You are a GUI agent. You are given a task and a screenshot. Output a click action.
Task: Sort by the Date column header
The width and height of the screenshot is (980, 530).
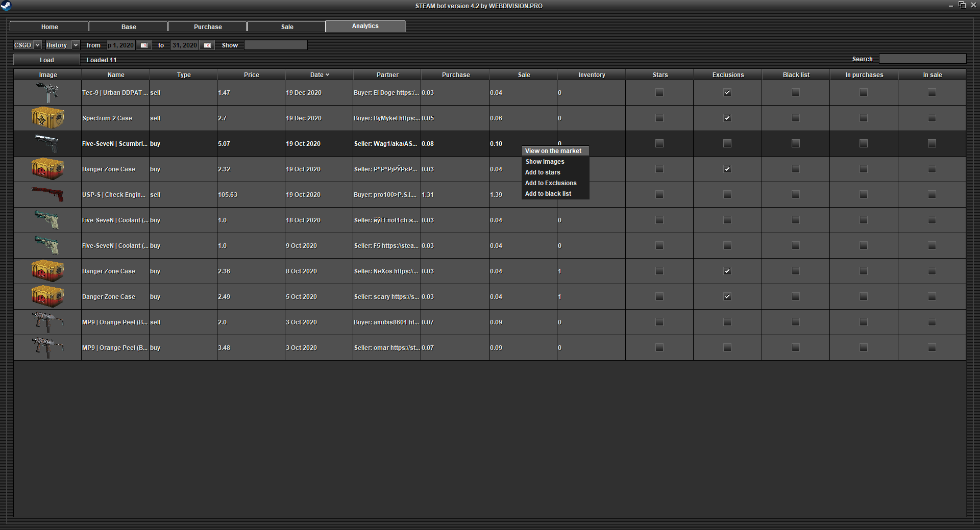[x=319, y=75]
